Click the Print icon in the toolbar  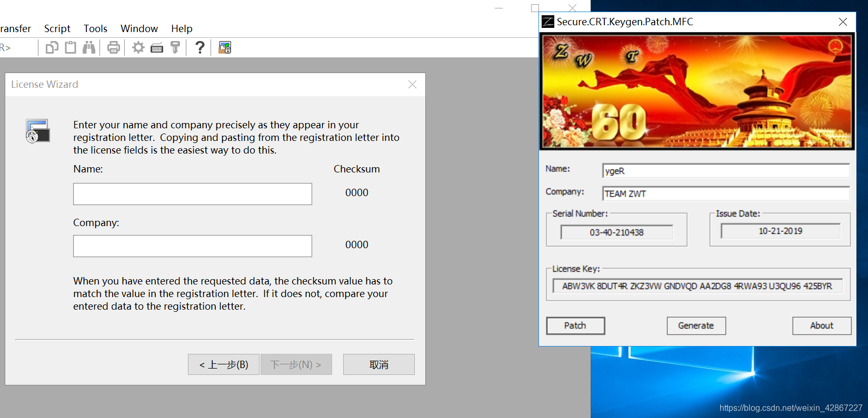coord(113,48)
